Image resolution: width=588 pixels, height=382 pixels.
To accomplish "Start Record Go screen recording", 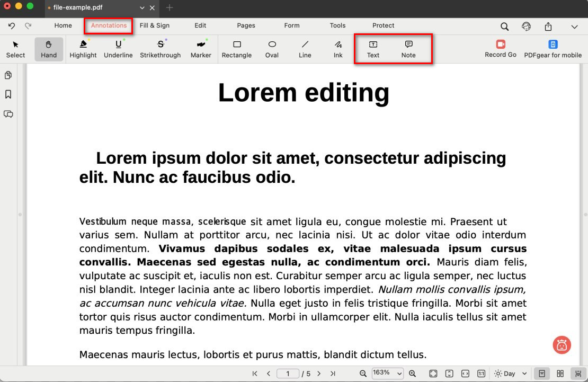I will [500, 49].
